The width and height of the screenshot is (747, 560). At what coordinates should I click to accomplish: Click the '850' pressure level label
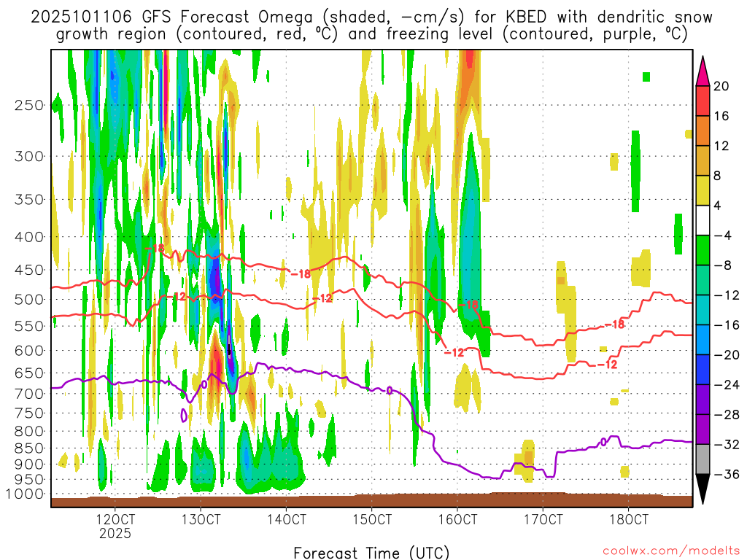point(29,448)
